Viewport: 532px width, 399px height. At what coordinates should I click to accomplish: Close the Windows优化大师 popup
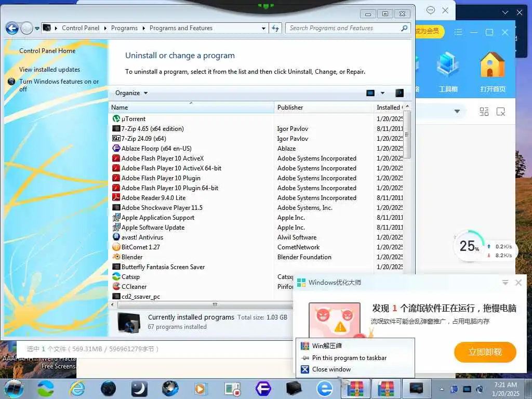518,282
